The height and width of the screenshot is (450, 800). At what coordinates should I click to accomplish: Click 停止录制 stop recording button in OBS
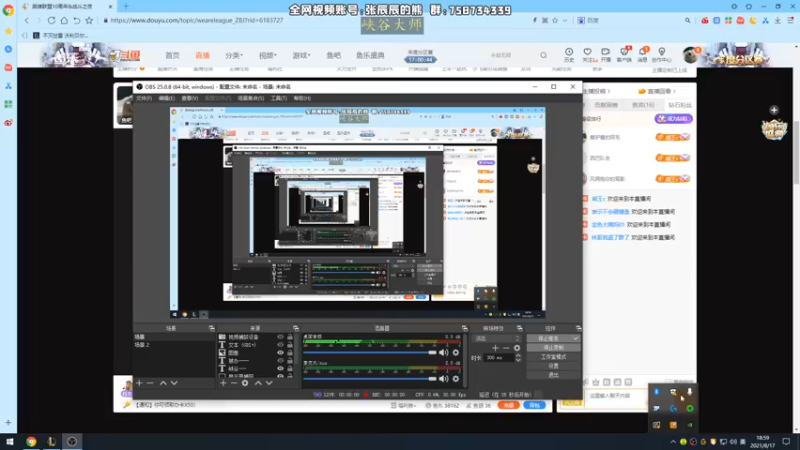553,347
